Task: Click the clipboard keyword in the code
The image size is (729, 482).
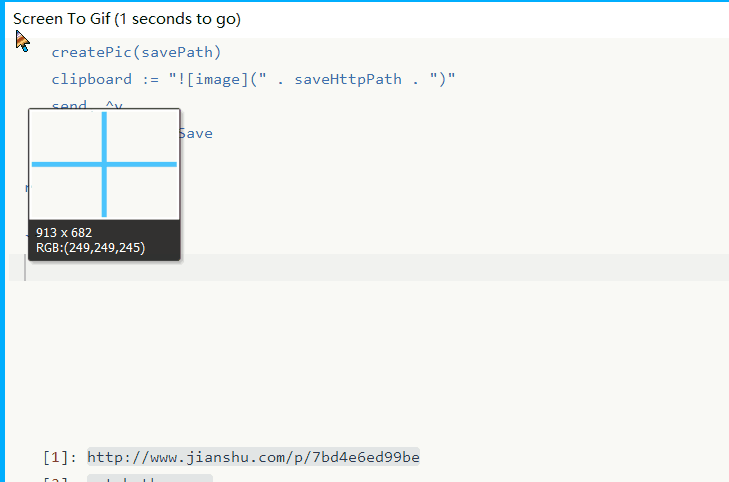Action: pos(91,79)
